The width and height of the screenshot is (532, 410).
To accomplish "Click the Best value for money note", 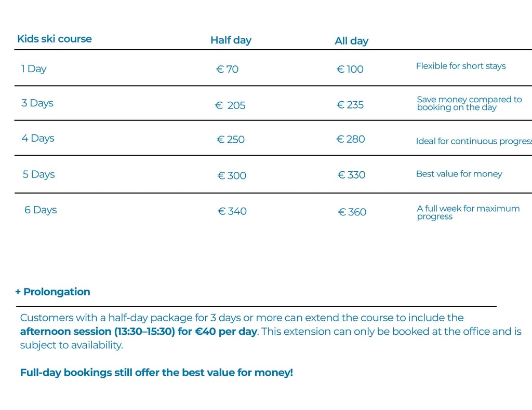I will pyautogui.click(x=459, y=174).
